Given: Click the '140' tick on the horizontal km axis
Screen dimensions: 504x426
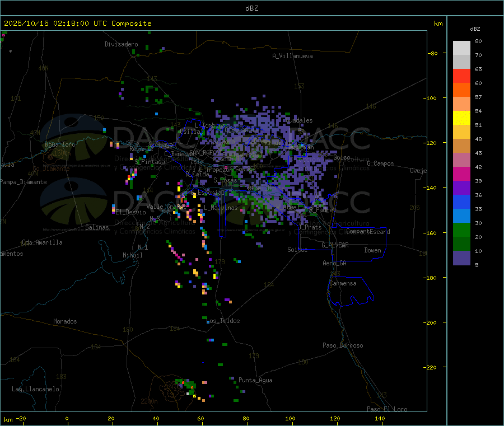Looking at the screenshot, I should pos(380,418).
